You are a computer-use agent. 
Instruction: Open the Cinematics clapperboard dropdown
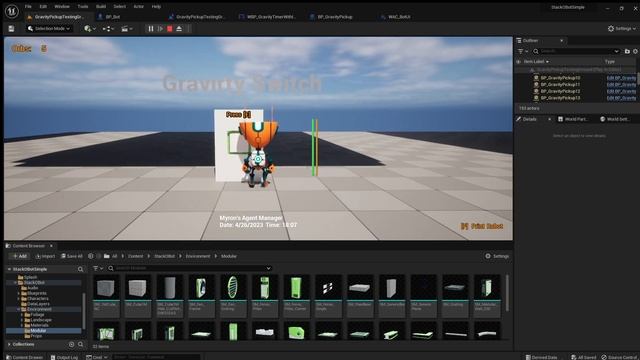127,29
